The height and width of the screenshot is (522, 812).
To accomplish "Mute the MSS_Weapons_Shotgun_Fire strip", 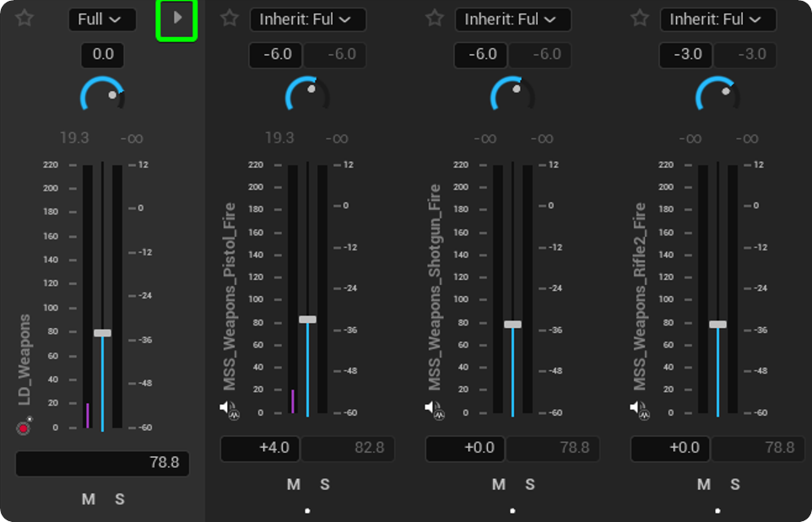I will click(499, 484).
